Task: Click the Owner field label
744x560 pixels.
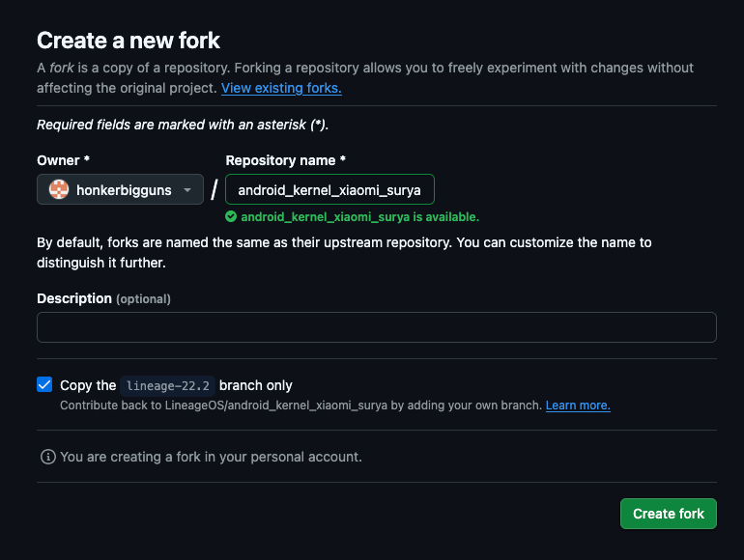Action: click(63, 160)
